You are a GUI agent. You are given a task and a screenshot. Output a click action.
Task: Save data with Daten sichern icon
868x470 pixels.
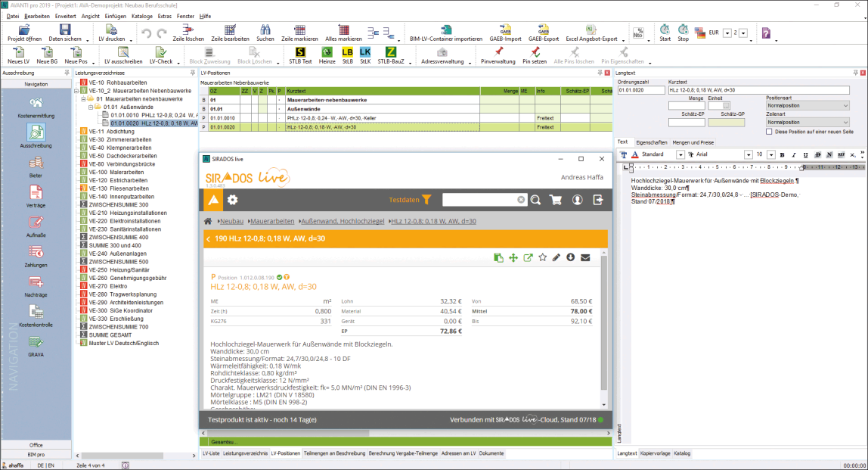tap(65, 30)
